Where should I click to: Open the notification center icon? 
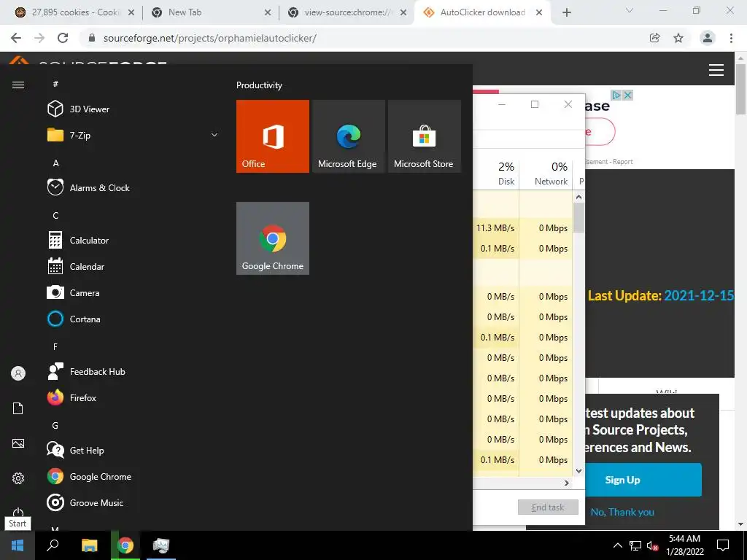(723, 545)
